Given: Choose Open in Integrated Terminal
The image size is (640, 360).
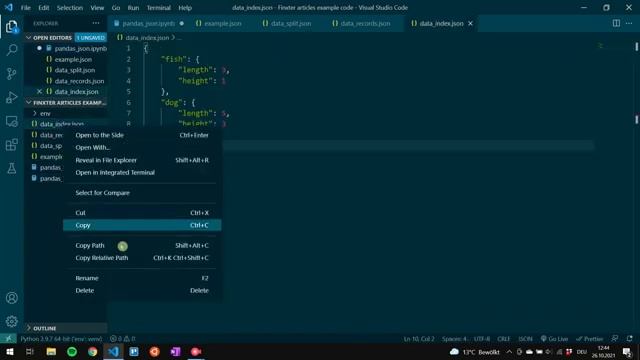Looking at the screenshot, I should point(142,172).
